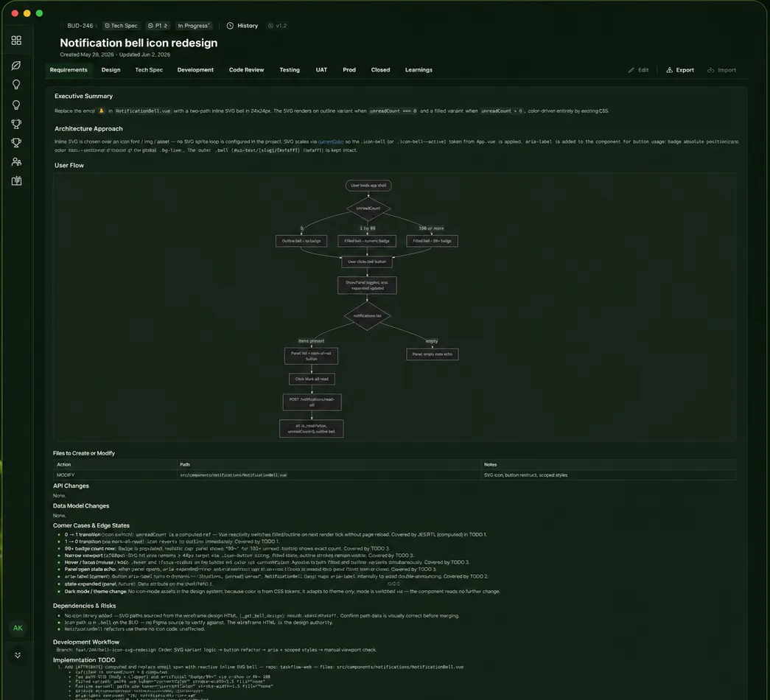Image resolution: width=770 pixels, height=700 pixels.
Task: Open the Code Review tab
Action: coord(247,70)
